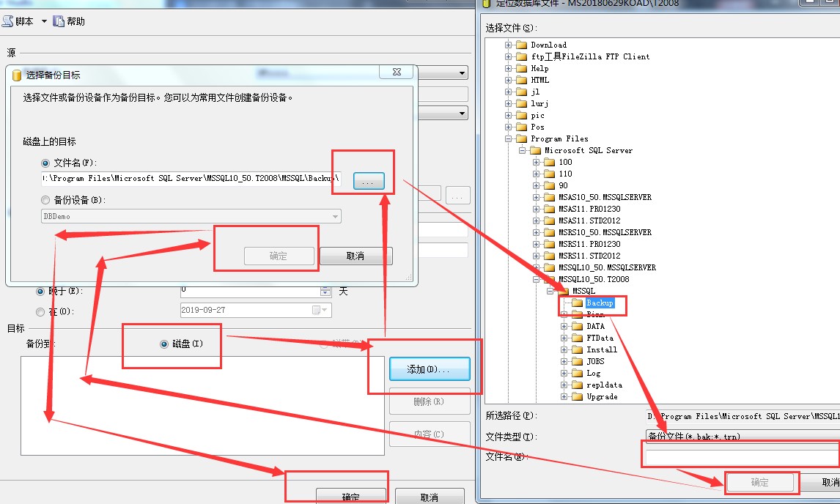Select the FTData folder icon

(x=578, y=338)
